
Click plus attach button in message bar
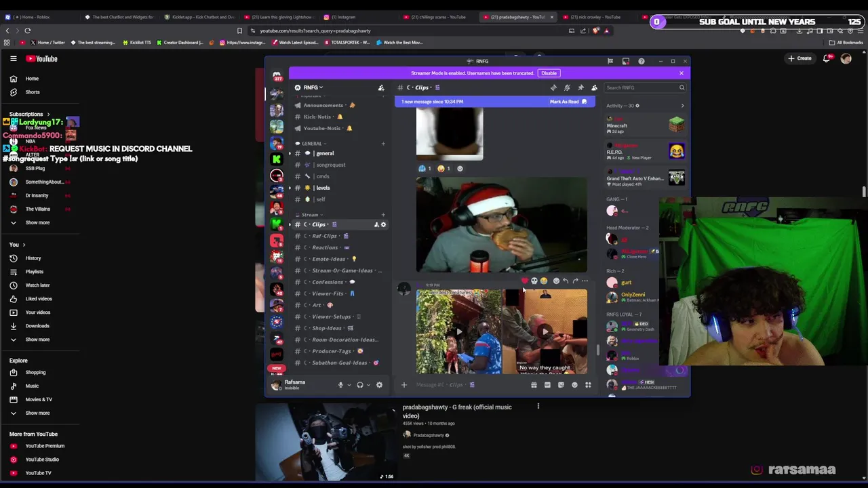click(403, 385)
